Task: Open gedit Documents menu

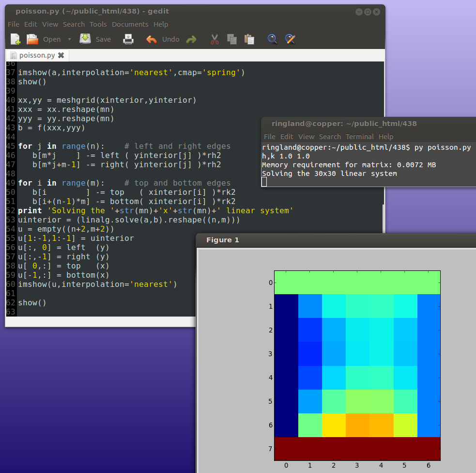Action: click(130, 24)
